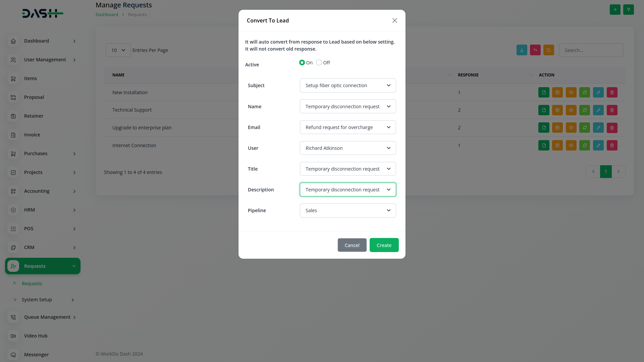Click the filter icon at top right
The image size is (644, 362).
pos(628,10)
